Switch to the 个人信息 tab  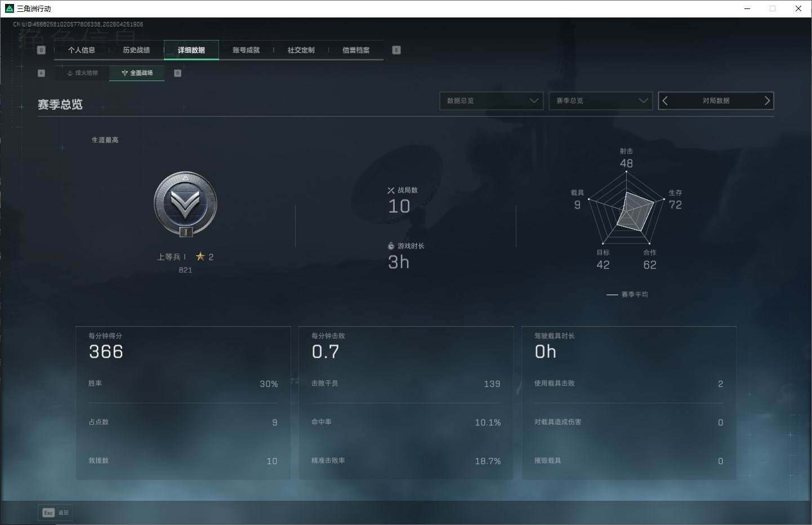(82, 50)
